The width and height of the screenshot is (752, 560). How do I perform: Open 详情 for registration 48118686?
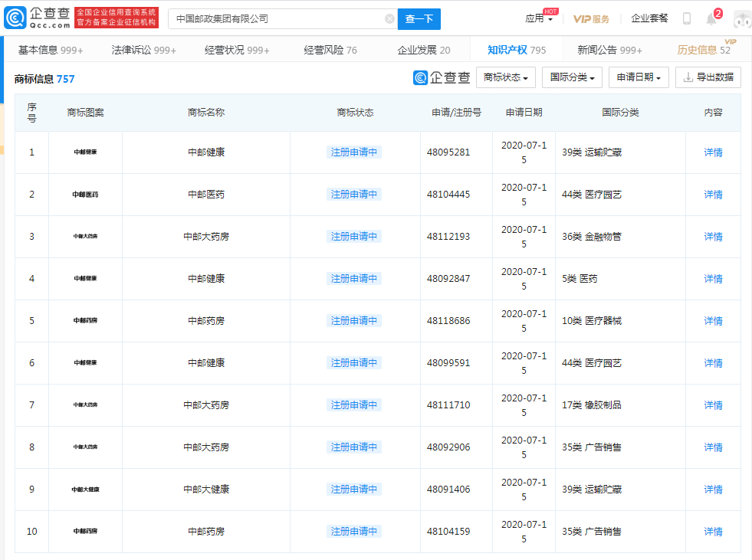(713, 321)
